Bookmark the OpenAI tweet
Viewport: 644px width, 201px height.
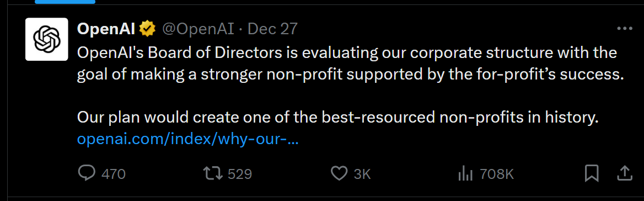point(592,173)
